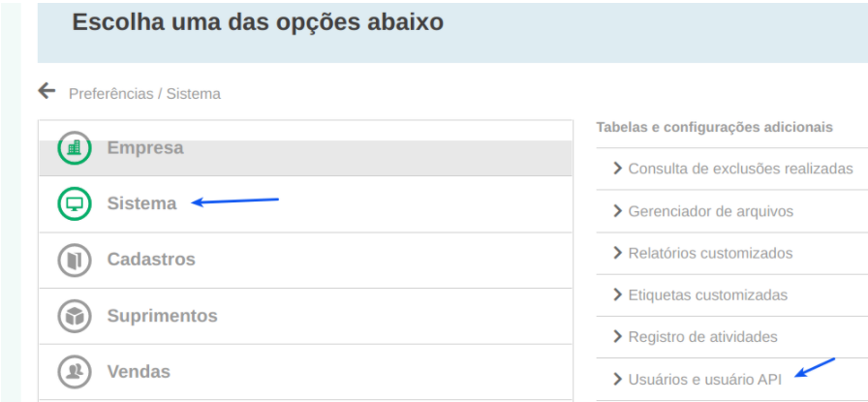Open the Usuários e usuário API link

pos(704,379)
